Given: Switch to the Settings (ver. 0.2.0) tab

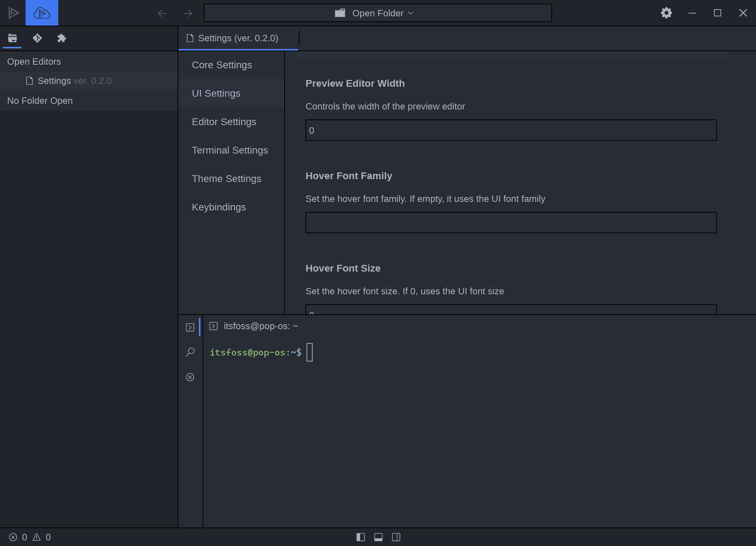Looking at the screenshot, I should tap(238, 38).
